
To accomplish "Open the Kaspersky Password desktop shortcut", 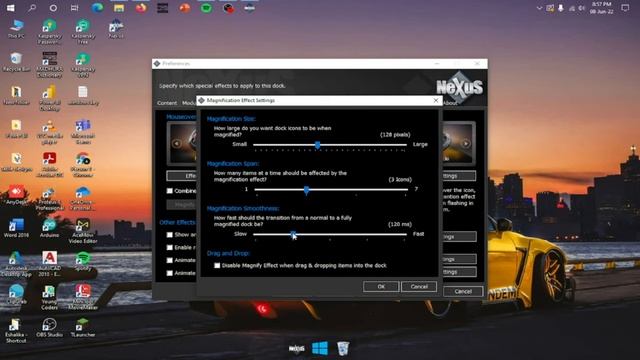I will point(49,31).
